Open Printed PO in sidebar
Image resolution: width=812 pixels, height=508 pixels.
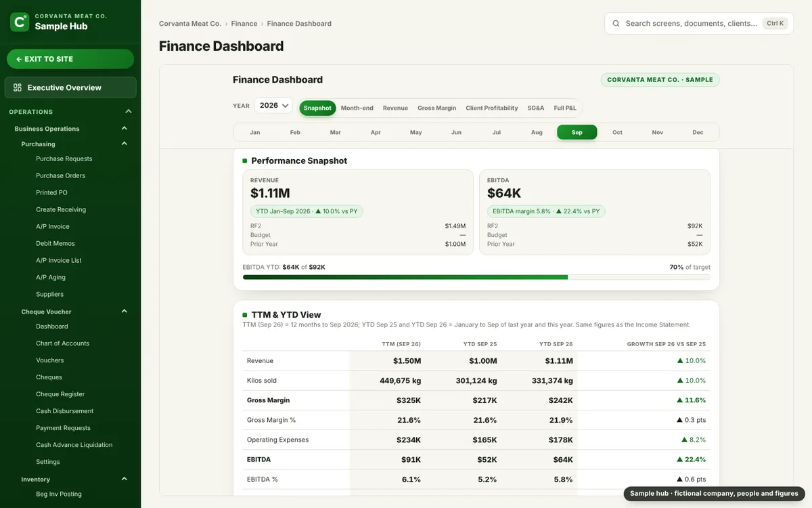(x=51, y=192)
